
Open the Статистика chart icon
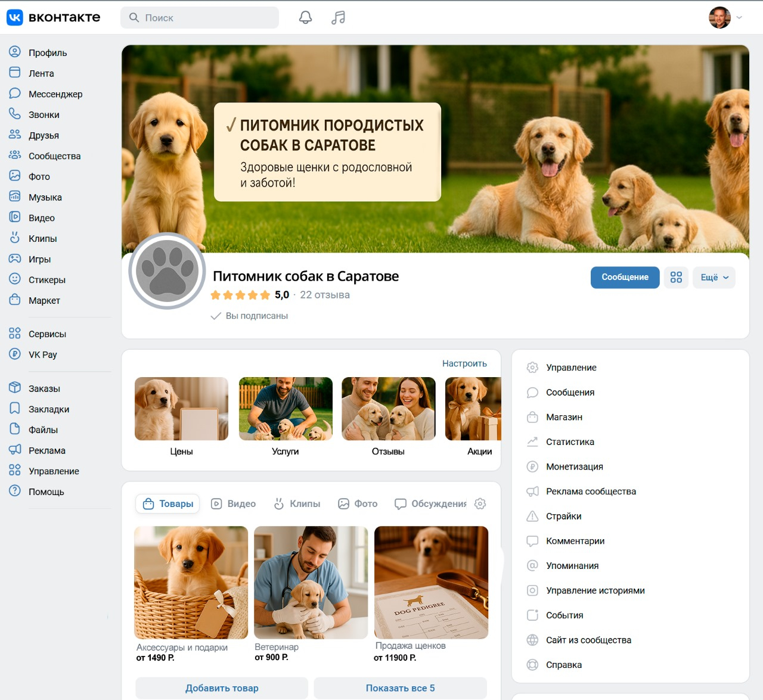click(532, 441)
